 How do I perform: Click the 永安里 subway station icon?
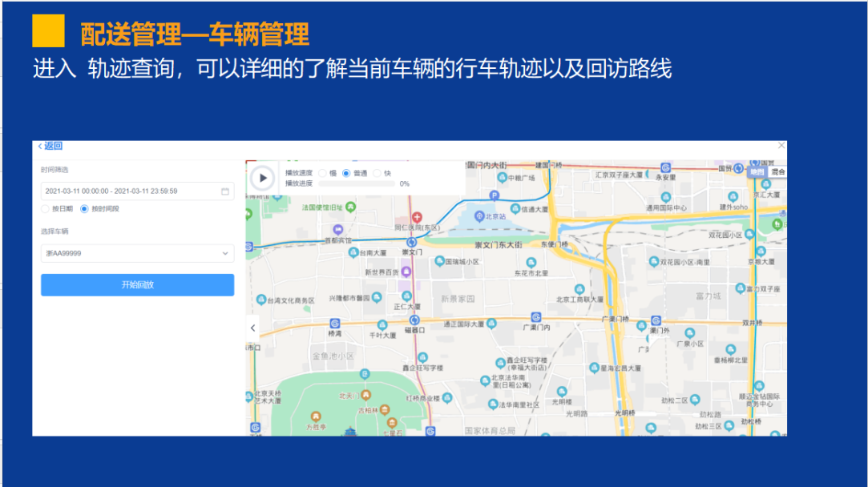[x=665, y=167]
